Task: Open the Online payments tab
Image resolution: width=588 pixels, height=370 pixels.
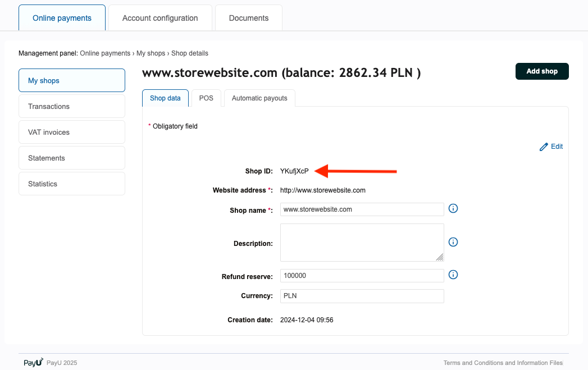Action: [x=62, y=18]
